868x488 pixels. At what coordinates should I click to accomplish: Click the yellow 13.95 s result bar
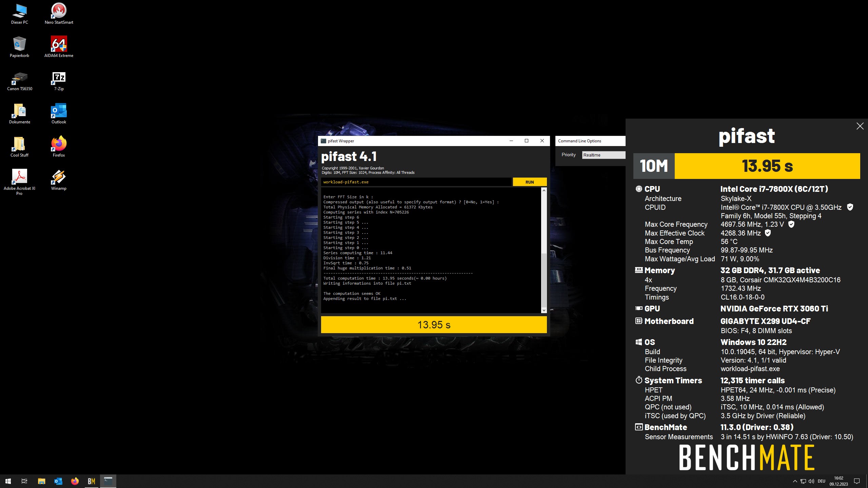[434, 325]
